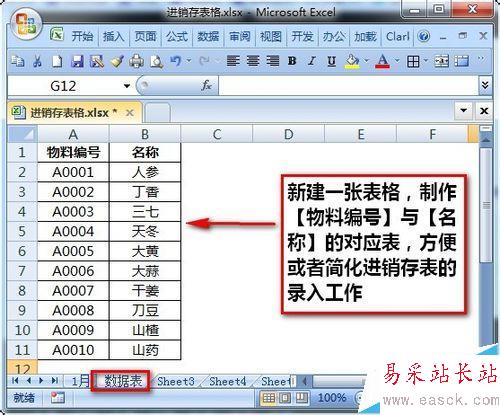Click the Name Box showing G12

63,86
